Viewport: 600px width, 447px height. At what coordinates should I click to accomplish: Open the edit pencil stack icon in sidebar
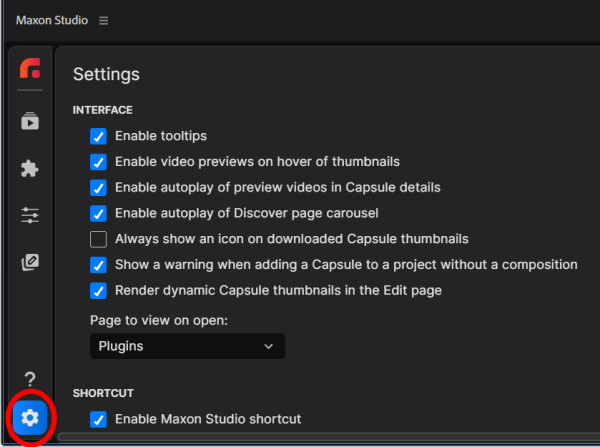pyautogui.click(x=30, y=262)
